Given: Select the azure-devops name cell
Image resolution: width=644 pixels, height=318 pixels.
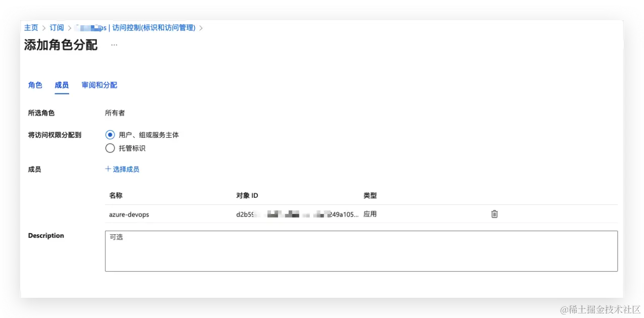Looking at the screenshot, I should [x=129, y=215].
